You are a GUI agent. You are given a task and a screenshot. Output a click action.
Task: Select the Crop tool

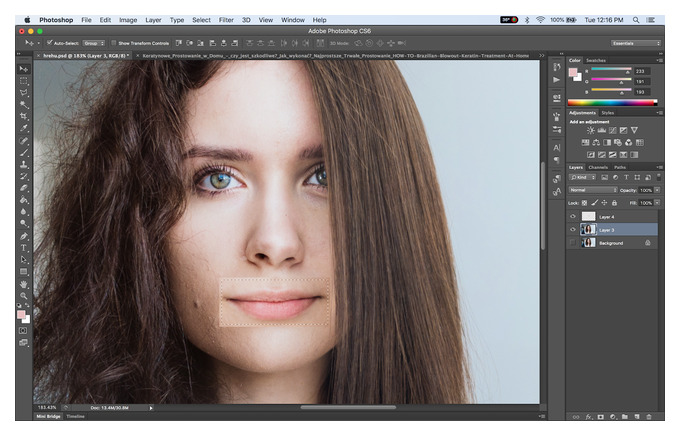coord(23,116)
